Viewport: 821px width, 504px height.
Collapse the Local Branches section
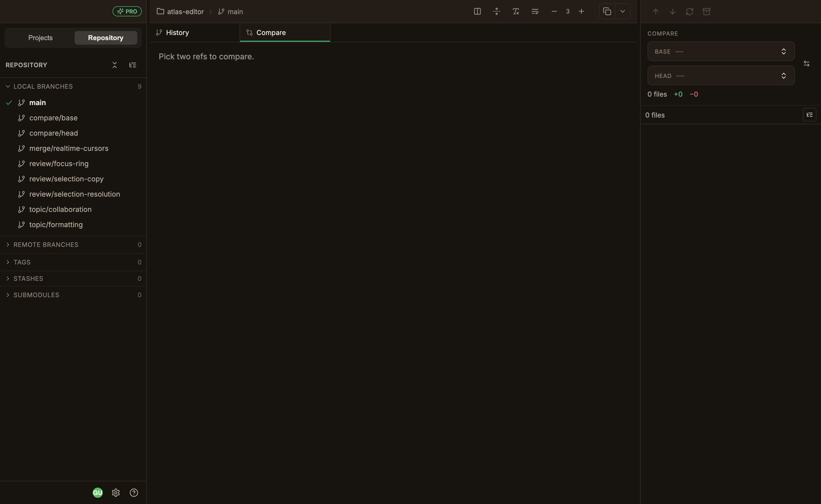[x=73, y=86]
